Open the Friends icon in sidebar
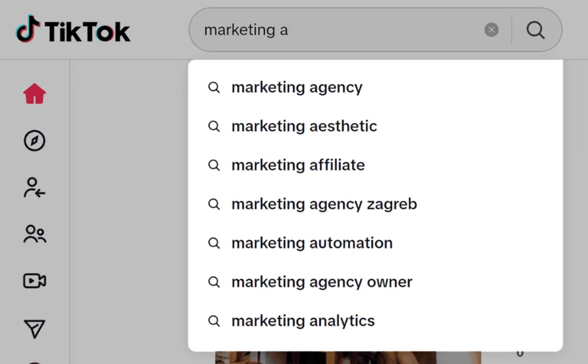This screenshot has width=588, height=364. pos(34,234)
